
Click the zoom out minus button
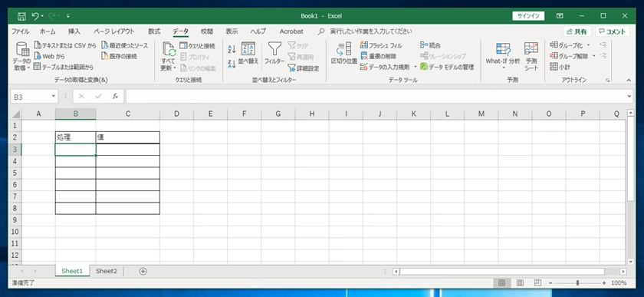(x=550, y=283)
